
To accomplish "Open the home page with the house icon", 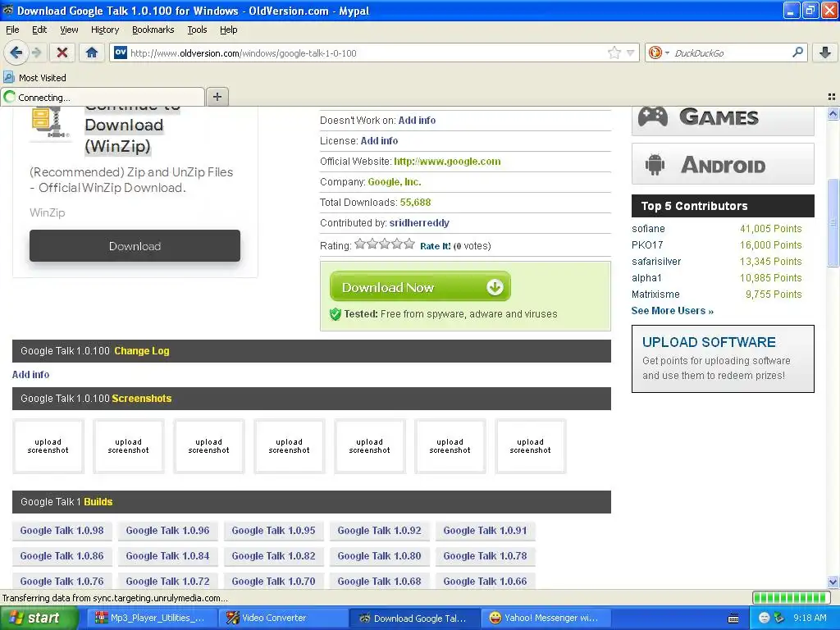I will click(92, 52).
